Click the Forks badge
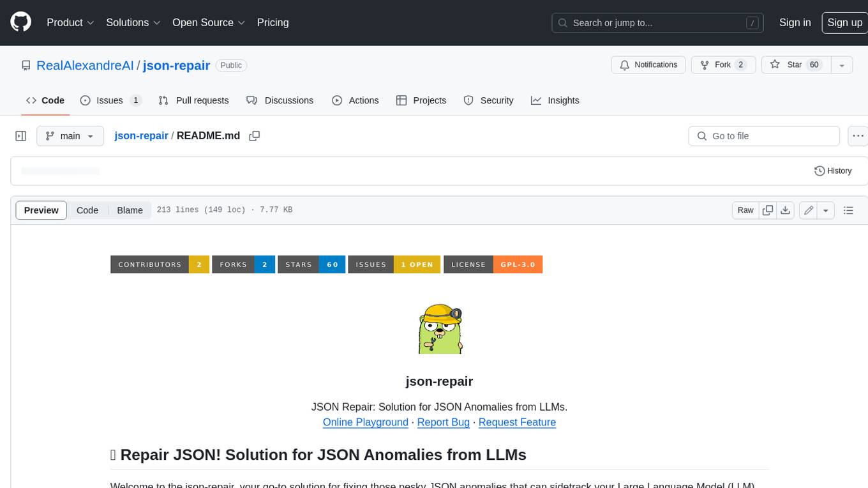Viewport: 868px width, 488px height. click(243, 264)
